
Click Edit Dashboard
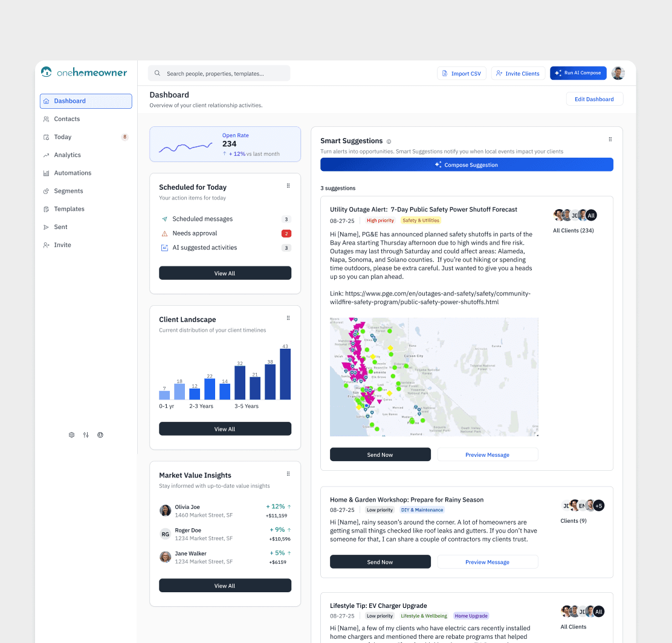point(595,99)
